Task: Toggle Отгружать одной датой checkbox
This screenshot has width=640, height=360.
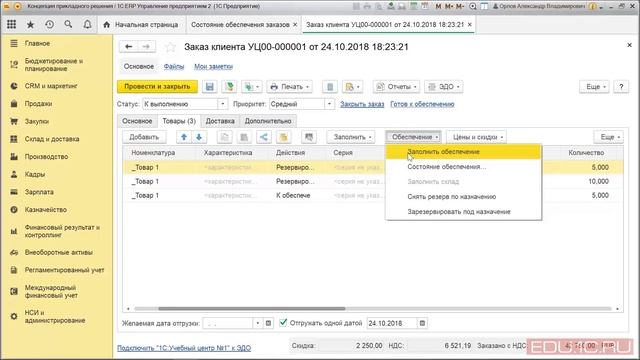Action: click(283, 323)
